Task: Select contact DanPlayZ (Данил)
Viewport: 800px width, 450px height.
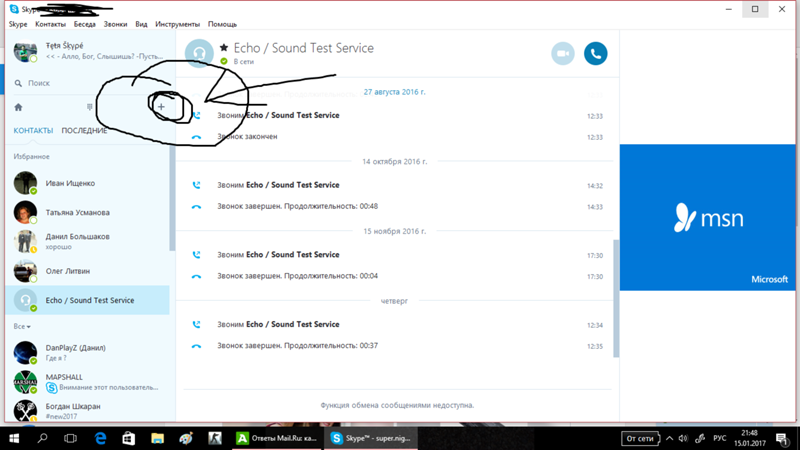Action: coord(87,353)
